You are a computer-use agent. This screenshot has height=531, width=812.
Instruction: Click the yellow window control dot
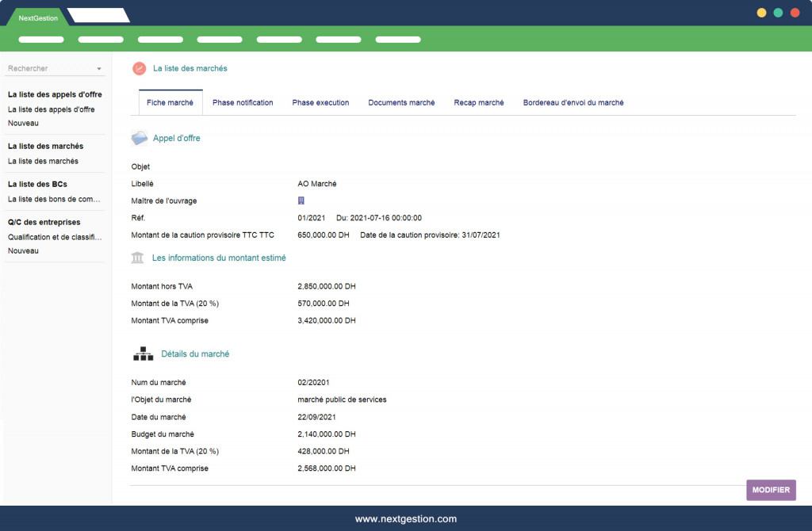[x=761, y=13]
